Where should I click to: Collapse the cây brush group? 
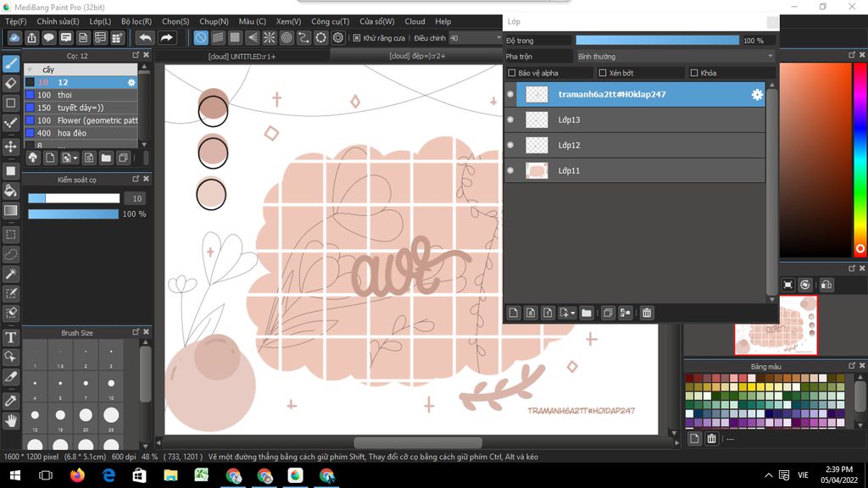point(30,69)
